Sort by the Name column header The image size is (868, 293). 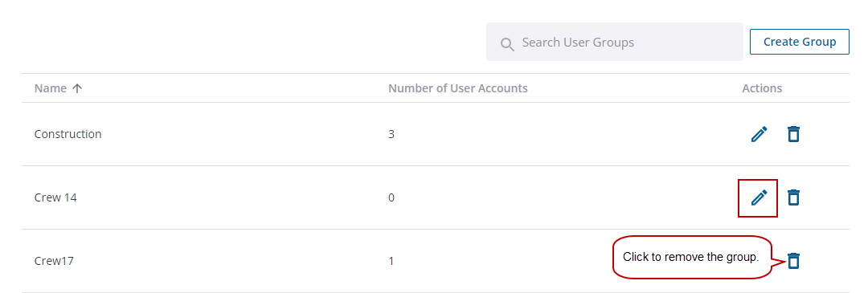point(51,88)
